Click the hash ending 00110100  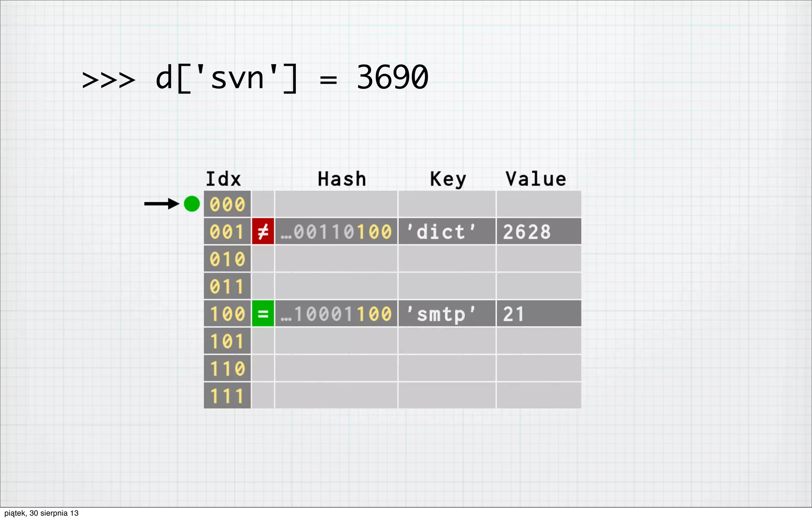[336, 231]
